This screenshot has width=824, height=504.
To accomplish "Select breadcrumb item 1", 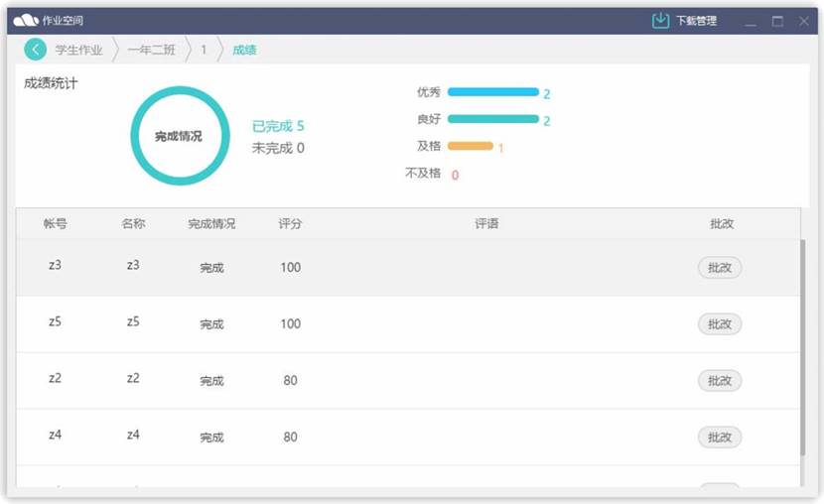I will click(204, 50).
